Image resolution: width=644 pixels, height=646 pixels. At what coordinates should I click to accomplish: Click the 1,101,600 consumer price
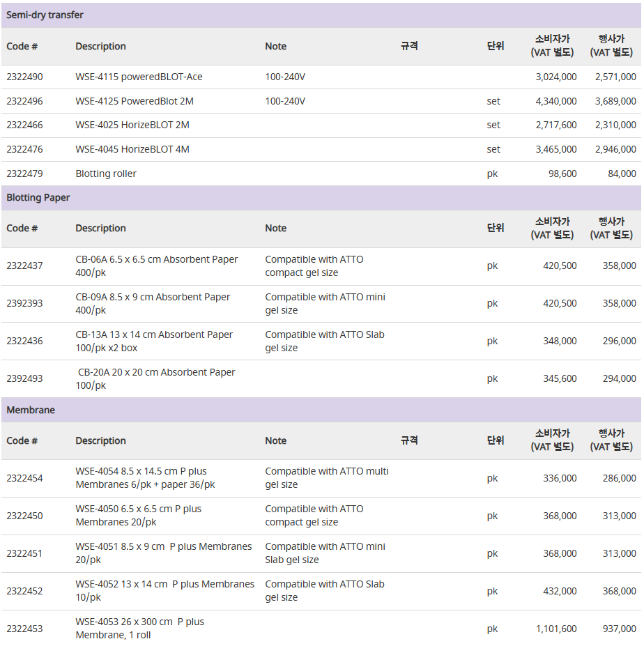(x=555, y=629)
